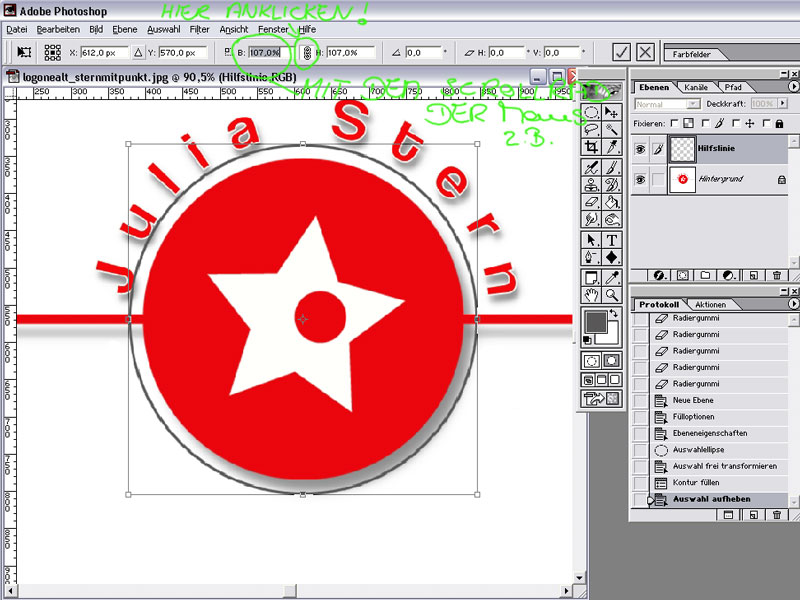Select the Elliptical Marquee tool
The width and height of the screenshot is (800, 600).
592,111
